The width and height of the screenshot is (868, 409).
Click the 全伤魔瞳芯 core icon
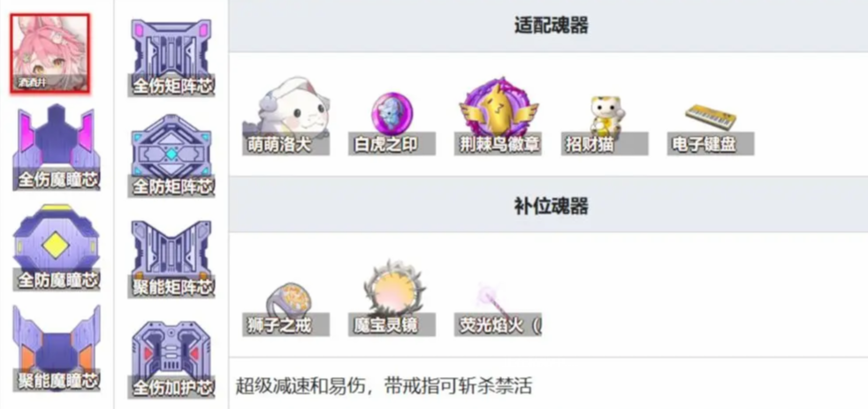tap(57, 148)
